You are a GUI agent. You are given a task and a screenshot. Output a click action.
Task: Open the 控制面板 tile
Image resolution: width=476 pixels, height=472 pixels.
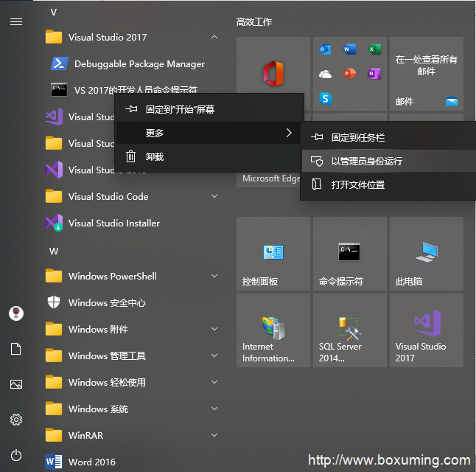pyautogui.click(x=273, y=254)
